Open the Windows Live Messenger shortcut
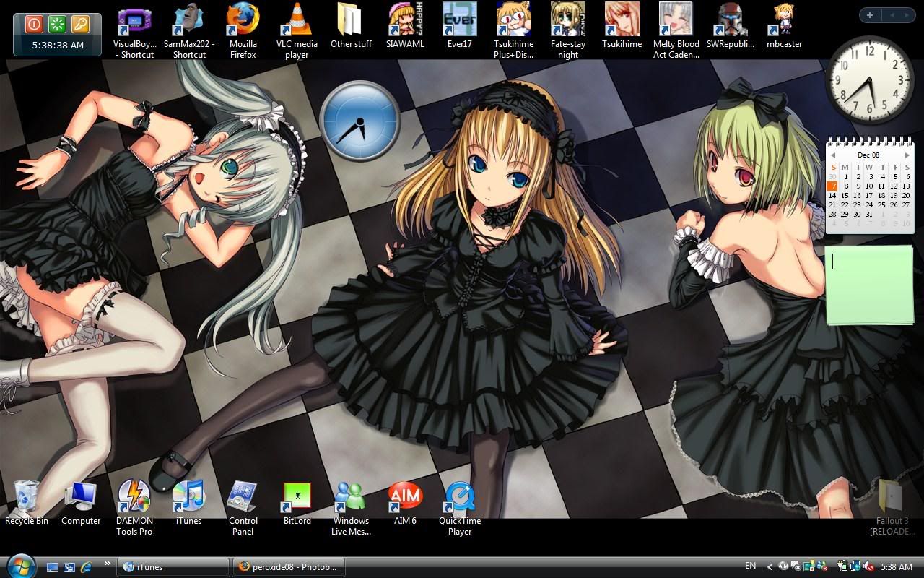The height and width of the screenshot is (578, 924). click(x=350, y=497)
